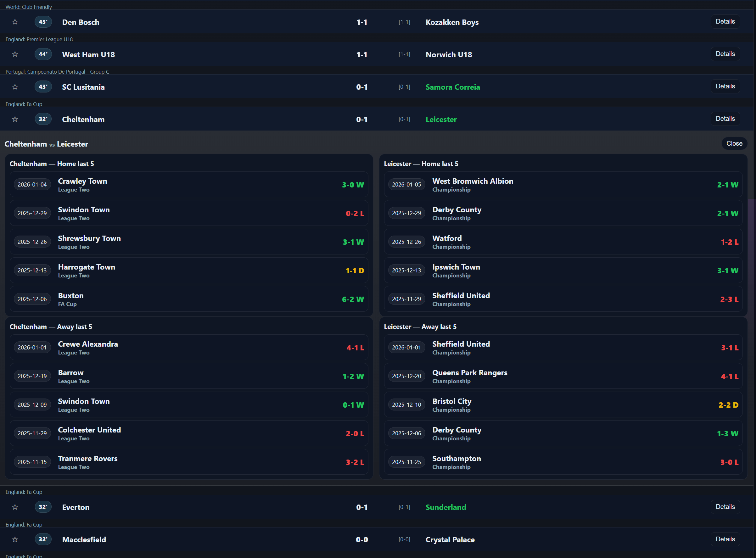756x558 pixels.
Task: Click Sheffield United away 3-1 L row
Action: pos(563,348)
